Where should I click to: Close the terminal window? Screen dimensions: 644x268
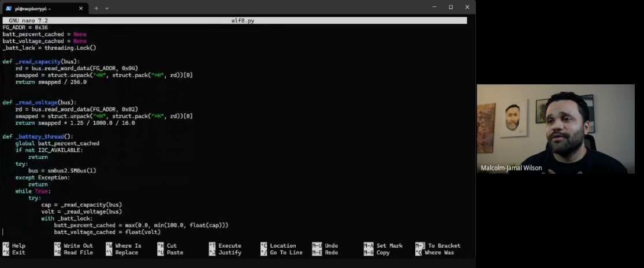(467, 7)
